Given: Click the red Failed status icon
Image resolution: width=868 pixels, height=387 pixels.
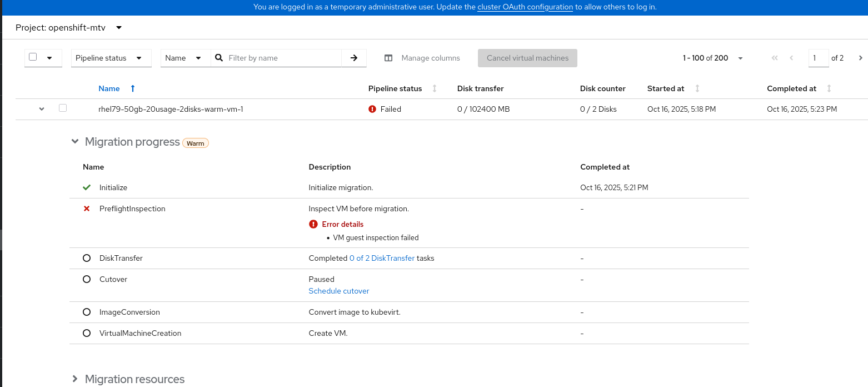Looking at the screenshot, I should point(372,109).
